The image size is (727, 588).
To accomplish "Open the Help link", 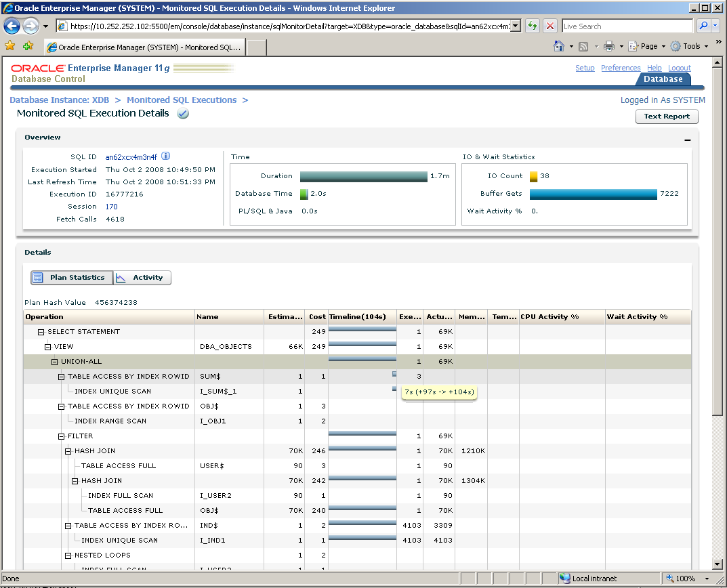I will pos(655,68).
